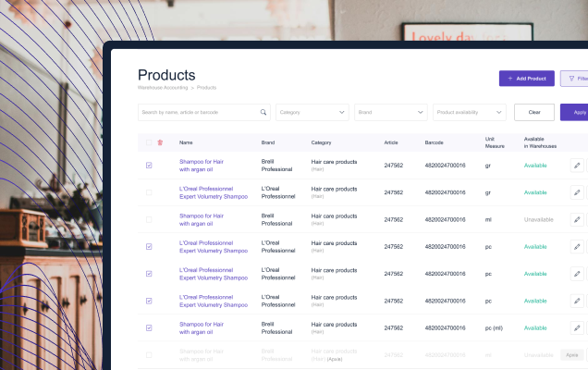Click Available status in L'Oreal gr row
The image size is (588, 370).
coord(535,192)
